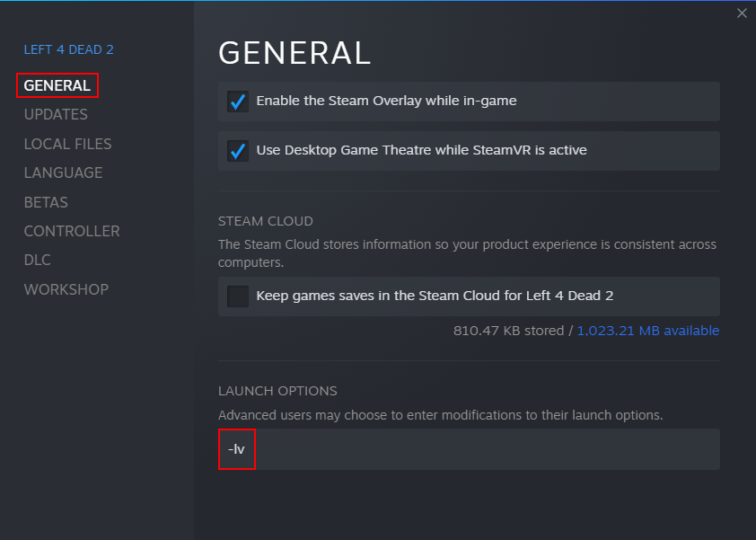Click the 'Keep games saves in the Steam Cloud' label
The height and width of the screenshot is (540, 756).
point(435,295)
